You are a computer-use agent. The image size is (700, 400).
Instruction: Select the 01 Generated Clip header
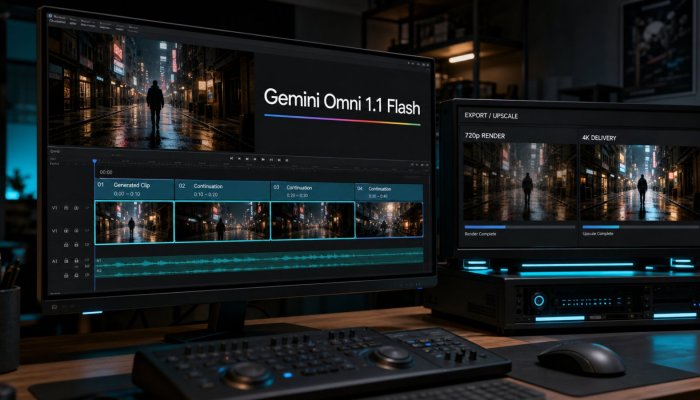click(134, 189)
